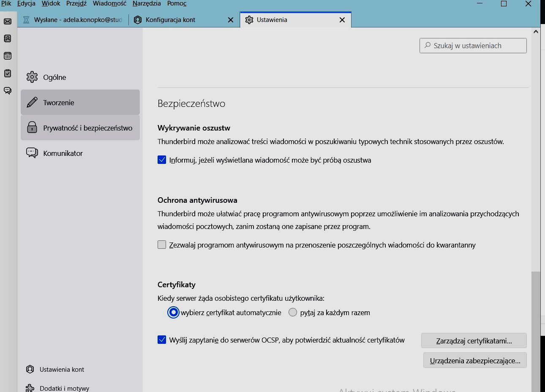This screenshot has height=392, width=545.
Task: Click Urządzenia zabezpieczające button
Action: pos(475,360)
